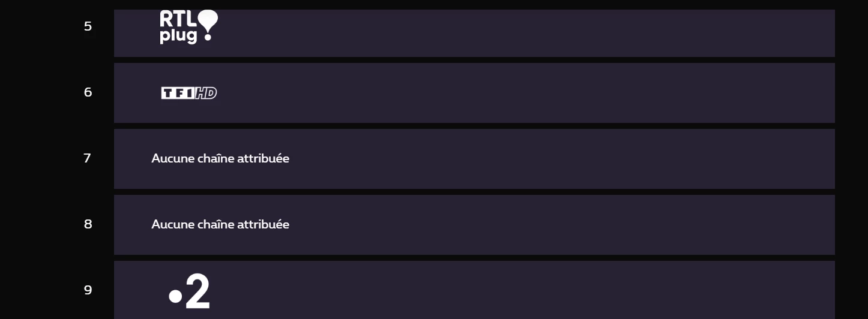Screen dimensions: 868x319
Task: Click the HD badge of TF1 logo
Action: point(206,93)
